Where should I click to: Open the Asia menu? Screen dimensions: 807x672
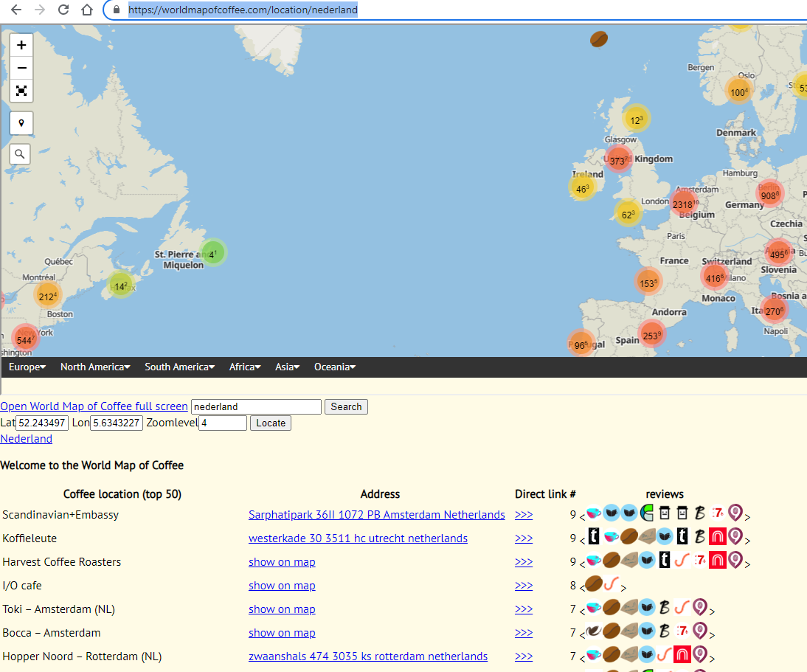pos(287,367)
